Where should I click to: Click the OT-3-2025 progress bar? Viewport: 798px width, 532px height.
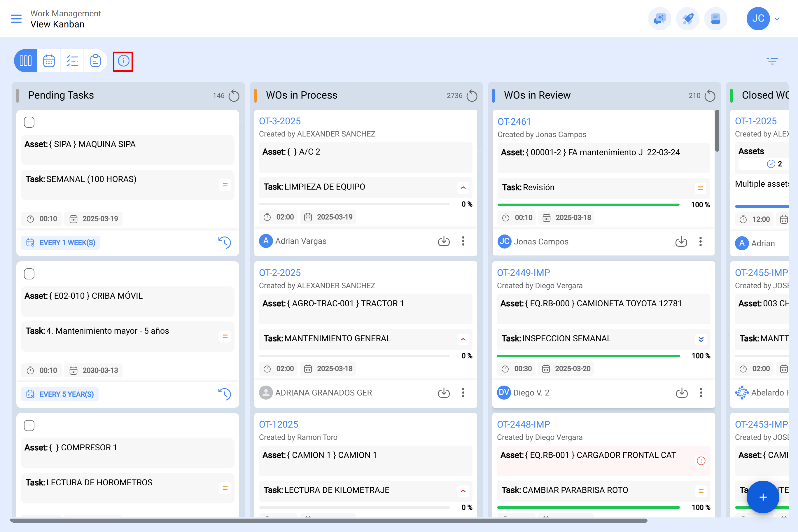(x=355, y=204)
